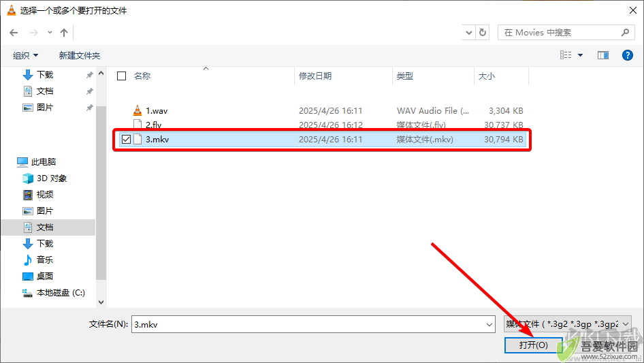Screen dimensions: 644x363
Task: Sort by 修改日期 column
Action: pyautogui.click(x=315, y=76)
